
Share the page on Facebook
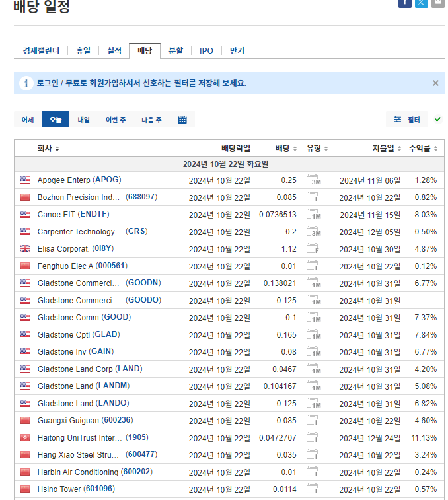(x=404, y=3)
